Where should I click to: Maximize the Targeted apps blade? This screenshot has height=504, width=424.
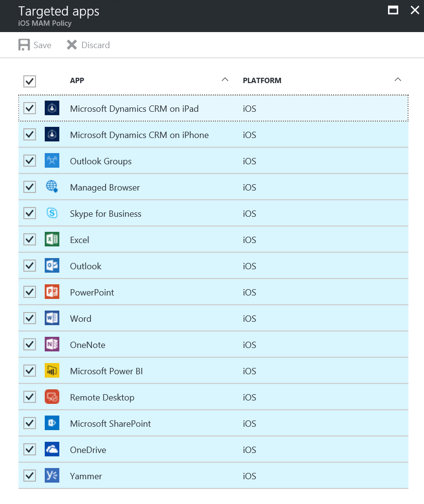(393, 10)
